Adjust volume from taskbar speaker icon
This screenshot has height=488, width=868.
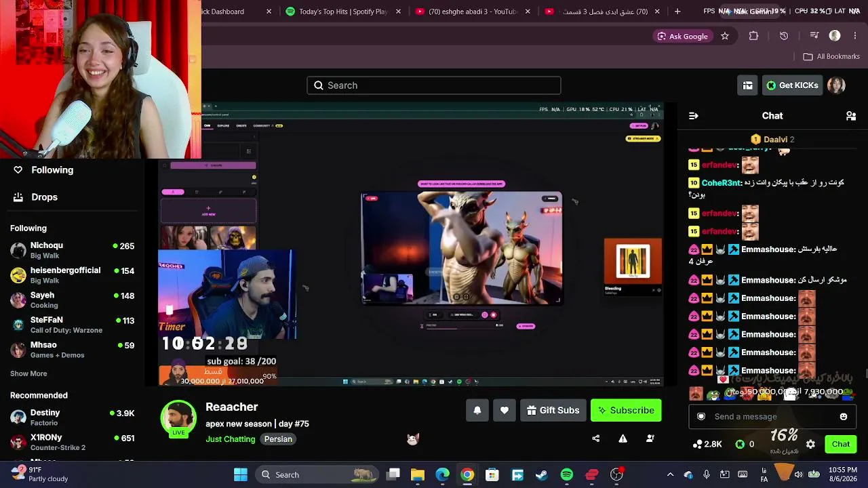(798, 474)
